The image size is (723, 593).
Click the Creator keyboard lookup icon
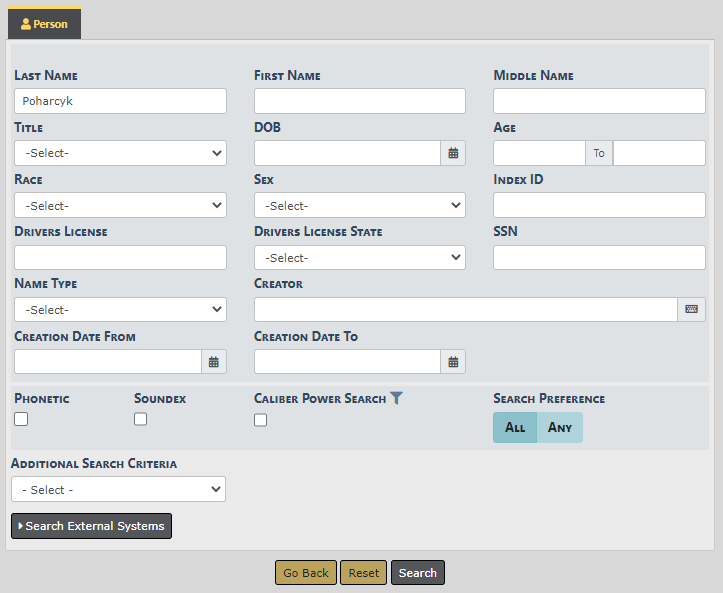tap(691, 310)
